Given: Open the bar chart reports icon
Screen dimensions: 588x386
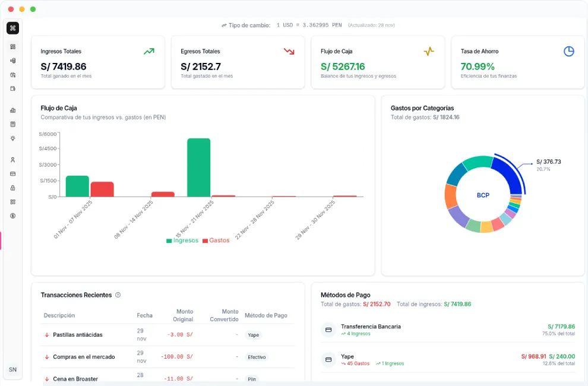Looking at the screenshot, I should (12, 110).
